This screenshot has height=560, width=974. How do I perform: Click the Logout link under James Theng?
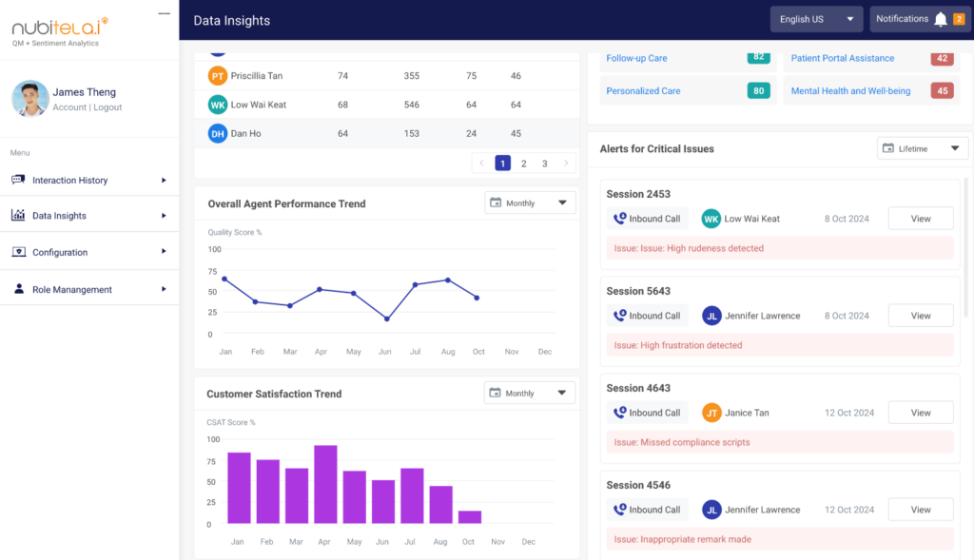[110, 105]
